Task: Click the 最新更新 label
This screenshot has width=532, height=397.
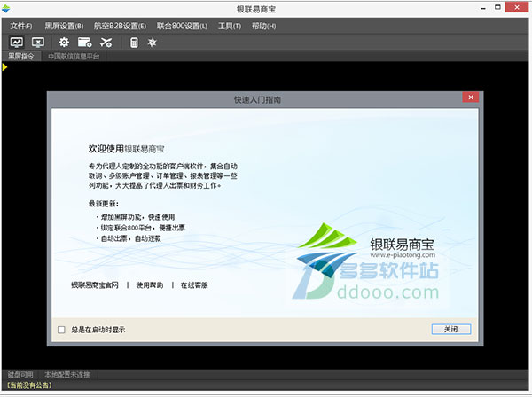Action: pos(104,204)
